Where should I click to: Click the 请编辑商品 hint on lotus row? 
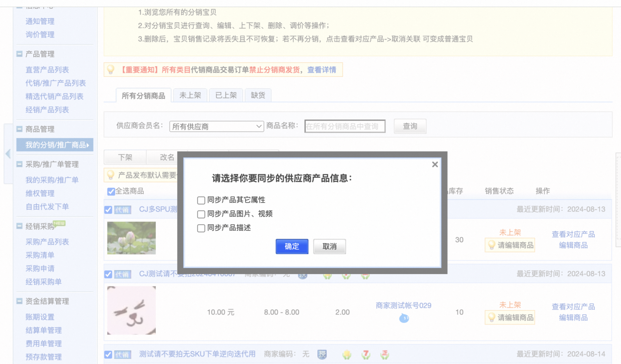point(510,245)
